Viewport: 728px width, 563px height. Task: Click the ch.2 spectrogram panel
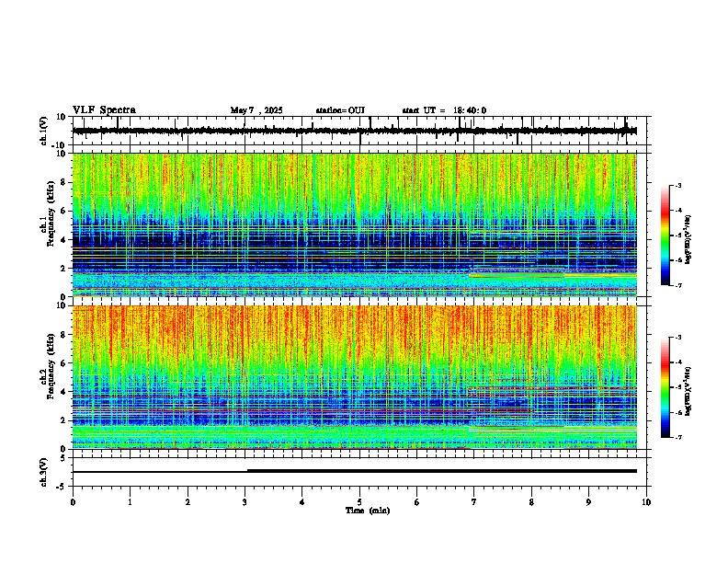[x=355, y=377]
